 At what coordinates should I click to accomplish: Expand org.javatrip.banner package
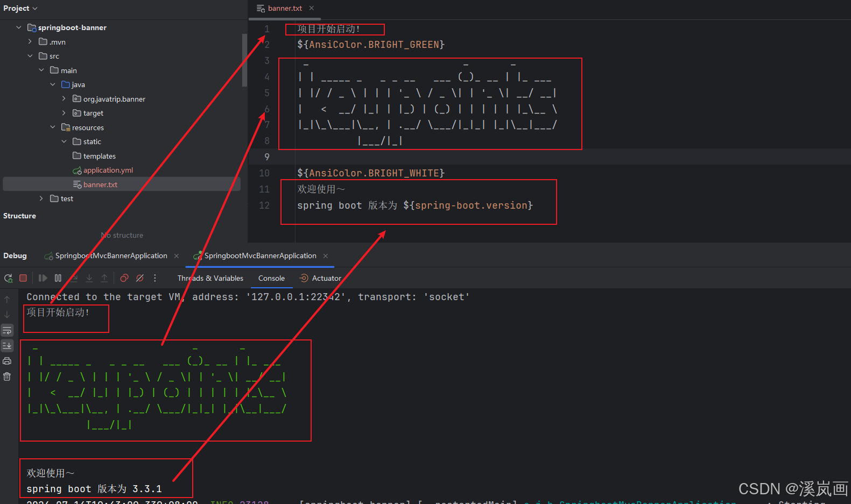click(64, 98)
